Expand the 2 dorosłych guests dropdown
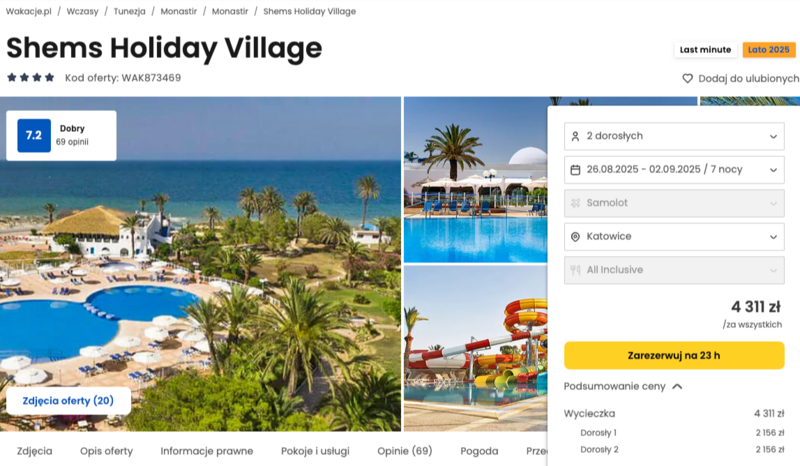 coord(674,136)
